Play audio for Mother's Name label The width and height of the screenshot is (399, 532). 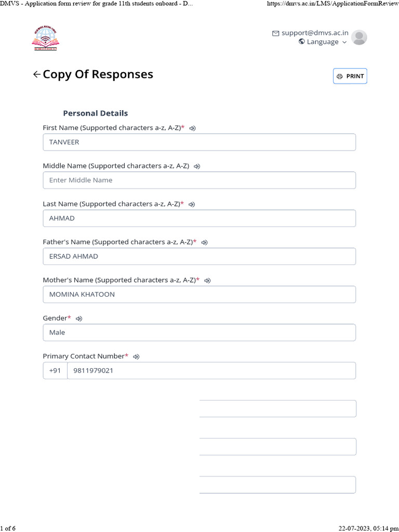207,281
